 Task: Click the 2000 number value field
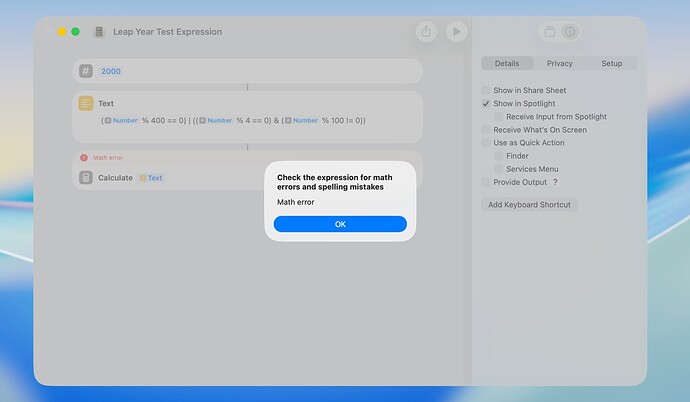pyautogui.click(x=110, y=71)
